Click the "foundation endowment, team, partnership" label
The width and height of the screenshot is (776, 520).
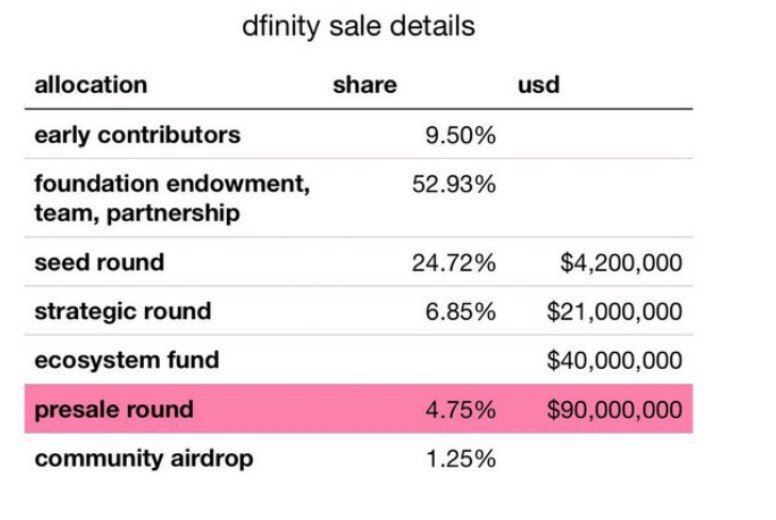[x=172, y=198]
